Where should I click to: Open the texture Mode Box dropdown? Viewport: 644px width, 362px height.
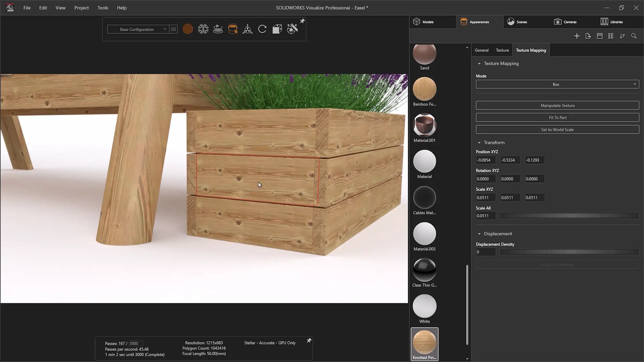557,84
